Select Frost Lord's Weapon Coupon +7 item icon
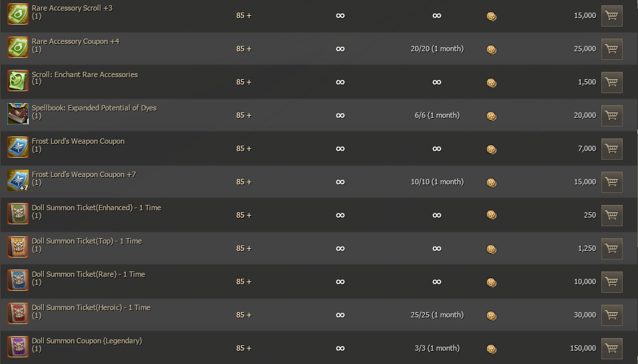638x364 pixels. point(18,181)
